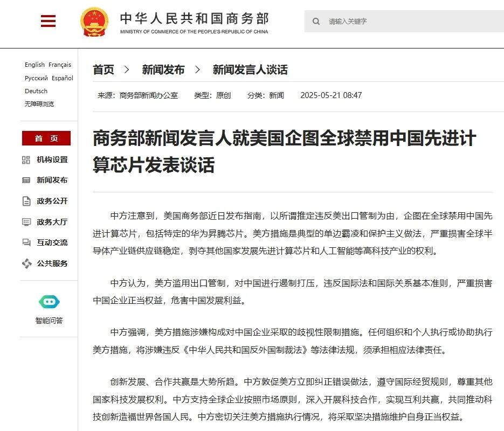Screen dimensions: 504x431
Task: Open the 智能问答 chatbot icon
Action: 48,302
